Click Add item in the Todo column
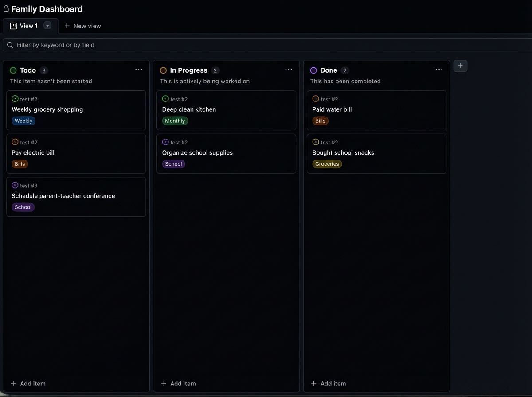Viewport: 532px width, 397px height. (x=27, y=383)
